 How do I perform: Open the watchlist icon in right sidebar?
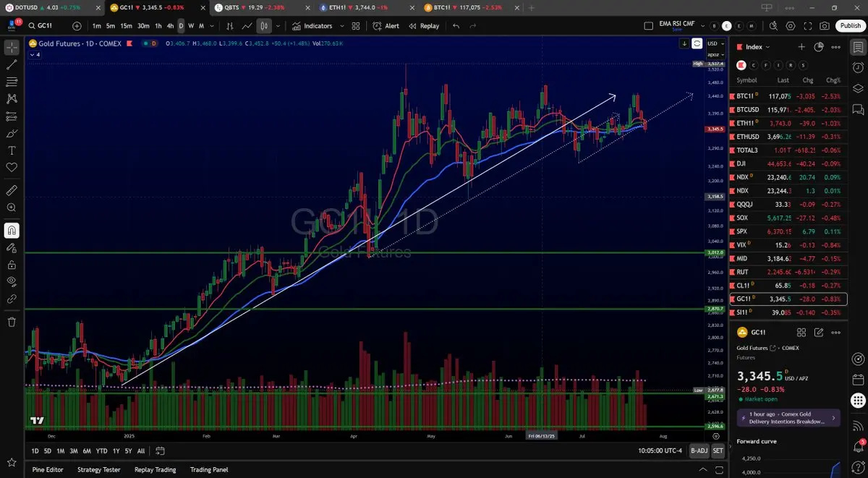pos(857,48)
